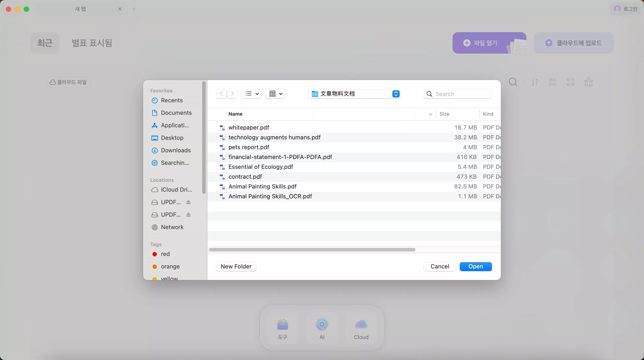Image resolution: width=644 pixels, height=360 pixels.
Task: Select Animal Painting Skills_OCR.pdf
Action: [x=354, y=196]
